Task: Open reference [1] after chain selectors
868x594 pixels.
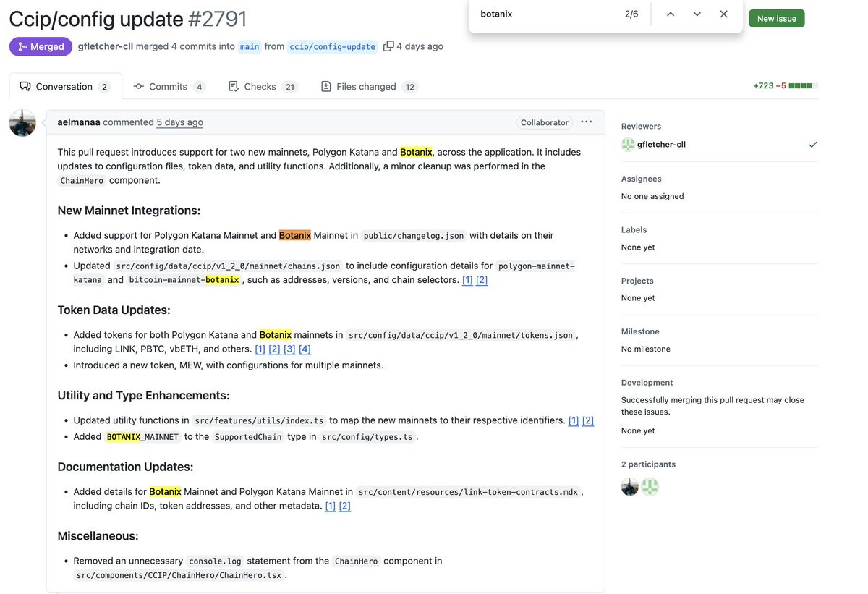Action: [x=467, y=280]
